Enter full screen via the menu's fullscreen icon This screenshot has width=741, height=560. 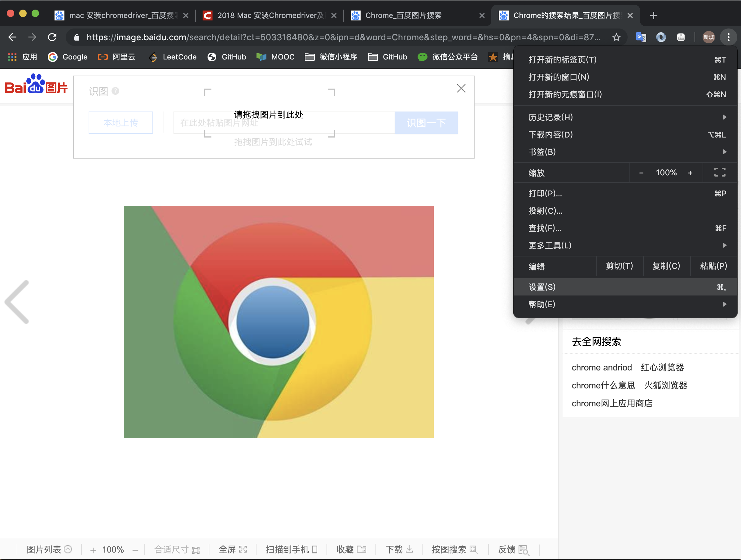pos(720,173)
